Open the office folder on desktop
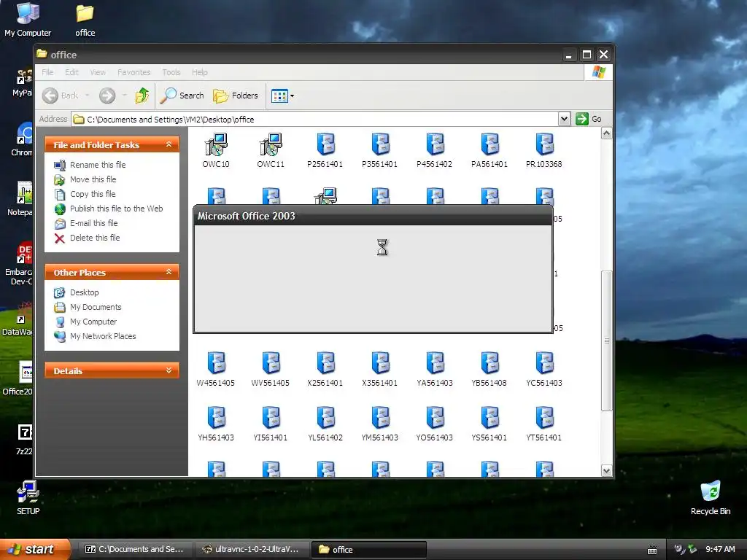The width and height of the screenshot is (747, 560). point(85,20)
